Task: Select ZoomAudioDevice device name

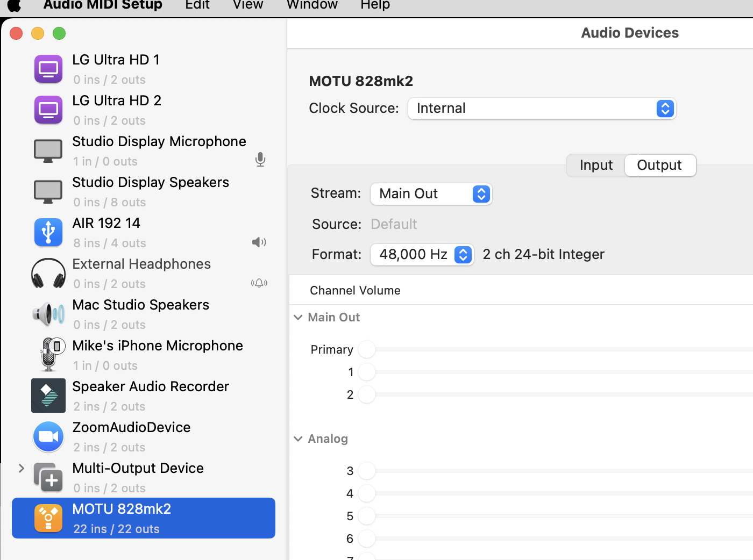Action: click(132, 427)
